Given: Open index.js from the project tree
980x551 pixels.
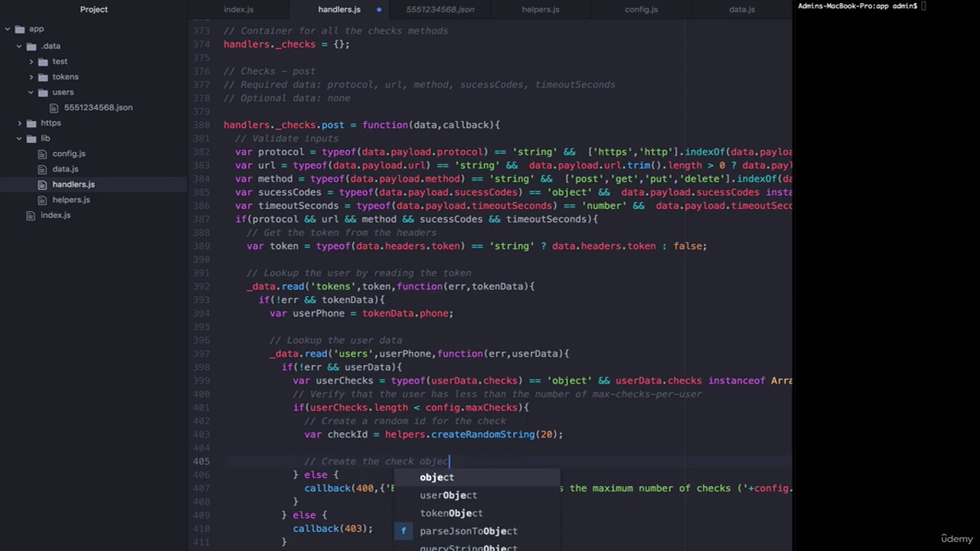Looking at the screenshot, I should (x=55, y=215).
